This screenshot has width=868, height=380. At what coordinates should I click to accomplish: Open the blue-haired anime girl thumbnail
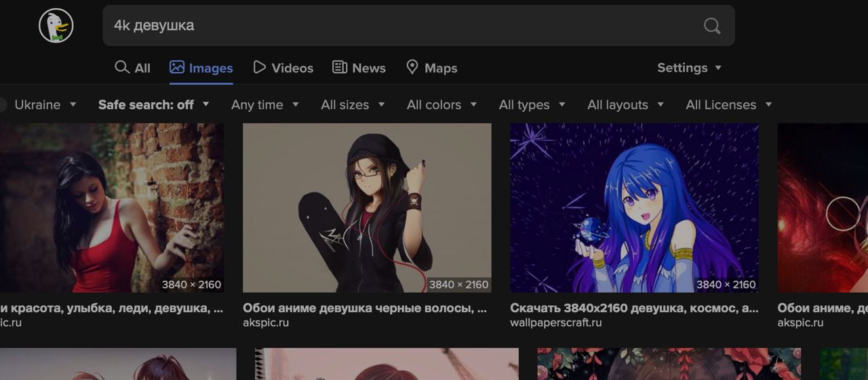634,208
